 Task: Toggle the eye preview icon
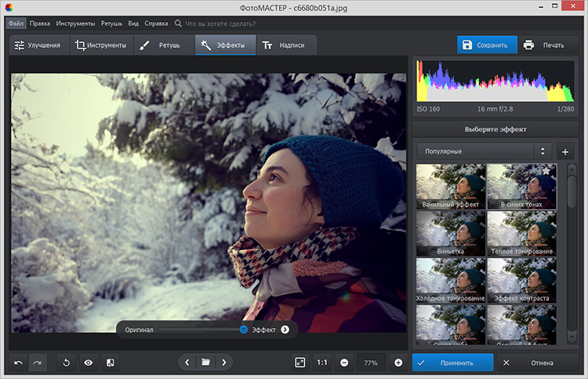[x=89, y=363]
